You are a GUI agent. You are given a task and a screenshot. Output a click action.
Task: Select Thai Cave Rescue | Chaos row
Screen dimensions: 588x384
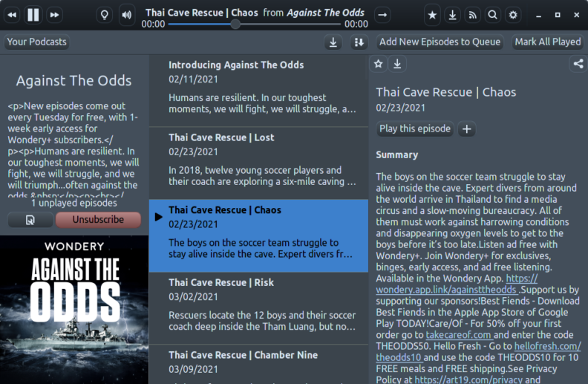[259, 235]
